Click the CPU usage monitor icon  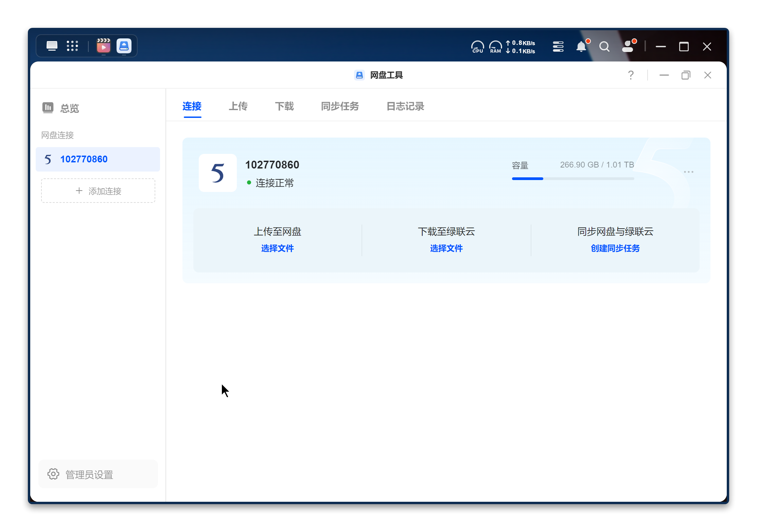477,47
